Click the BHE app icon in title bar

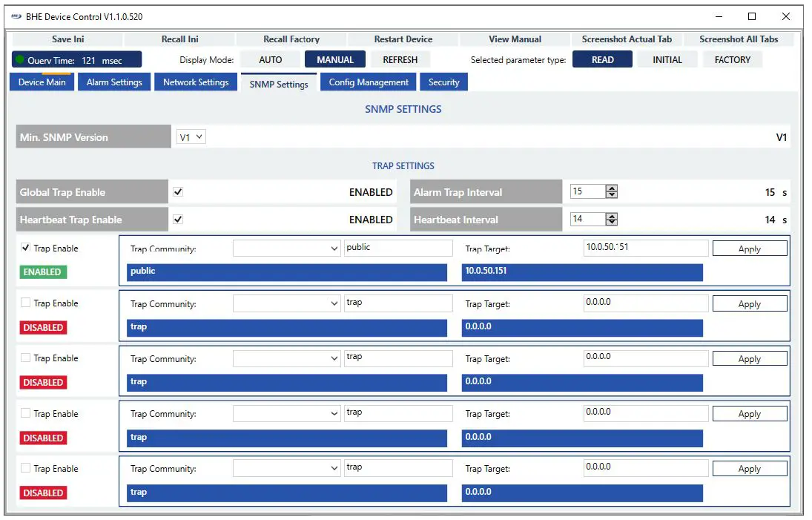(16, 16)
